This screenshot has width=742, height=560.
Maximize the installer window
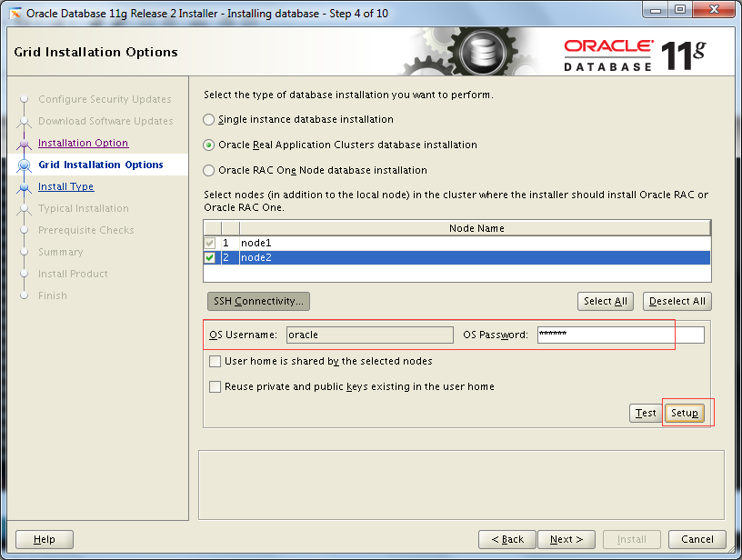tap(680, 10)
